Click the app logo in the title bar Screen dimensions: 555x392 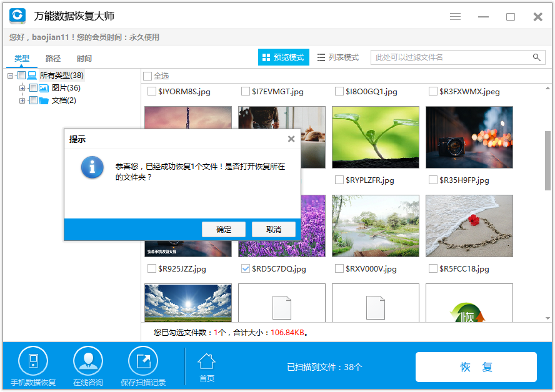17,16
